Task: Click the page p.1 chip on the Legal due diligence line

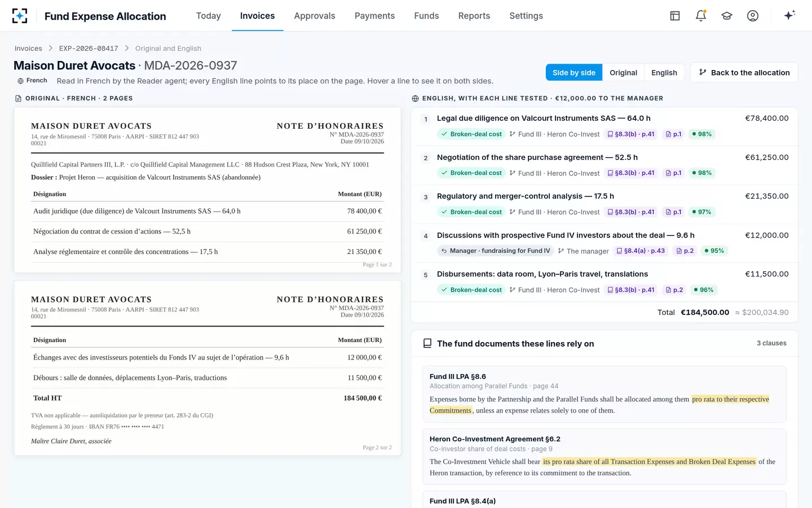Action: pos(673,134)
